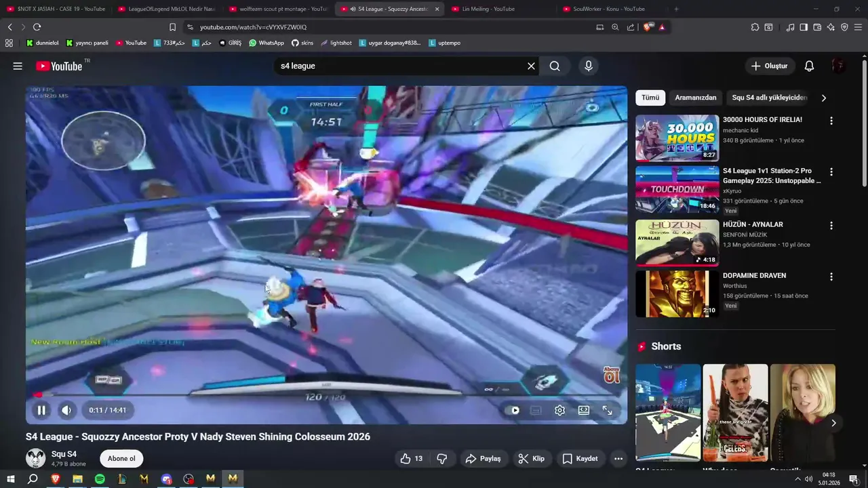868x488 pixels.
Task: Click the Paylaş share button
Action: click(x=483, y=459)
